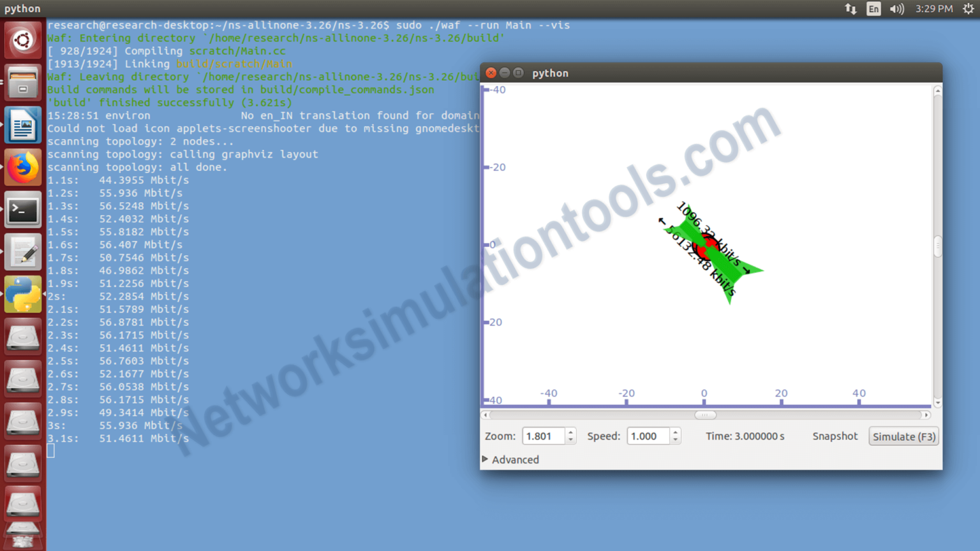Take a Snapshot of the simulation view
The width and height of the screenshot is (980, 551).
click(835, 436)
